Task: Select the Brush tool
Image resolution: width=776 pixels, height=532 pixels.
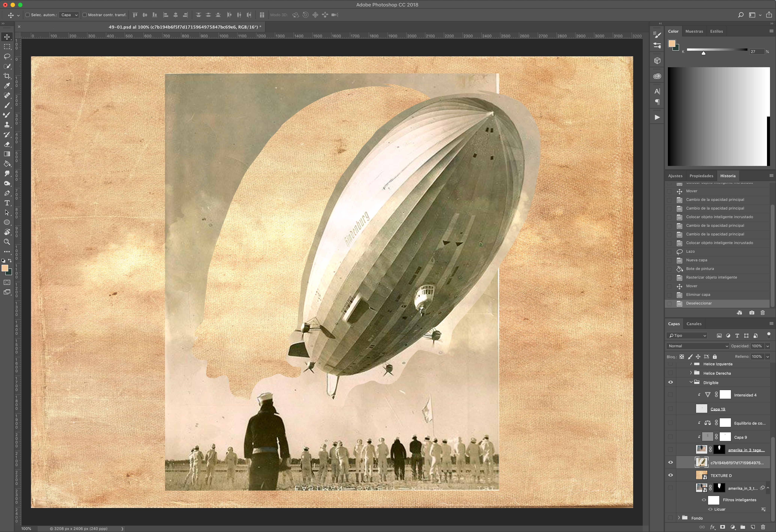Action: 7,105
